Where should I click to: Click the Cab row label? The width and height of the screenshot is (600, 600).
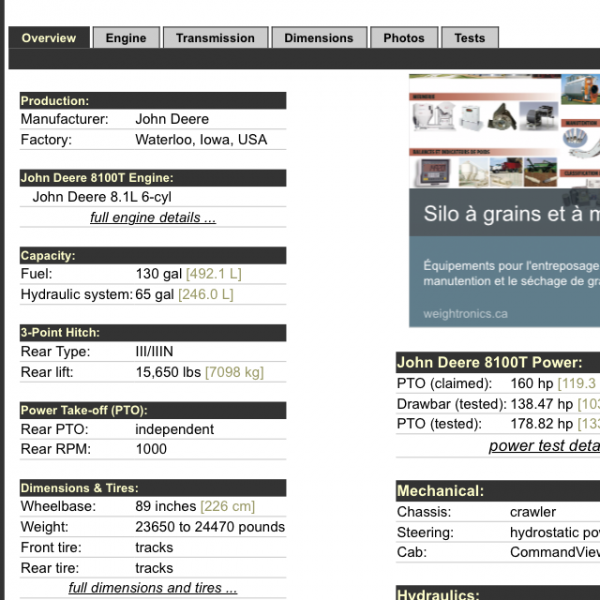(412, 552)
